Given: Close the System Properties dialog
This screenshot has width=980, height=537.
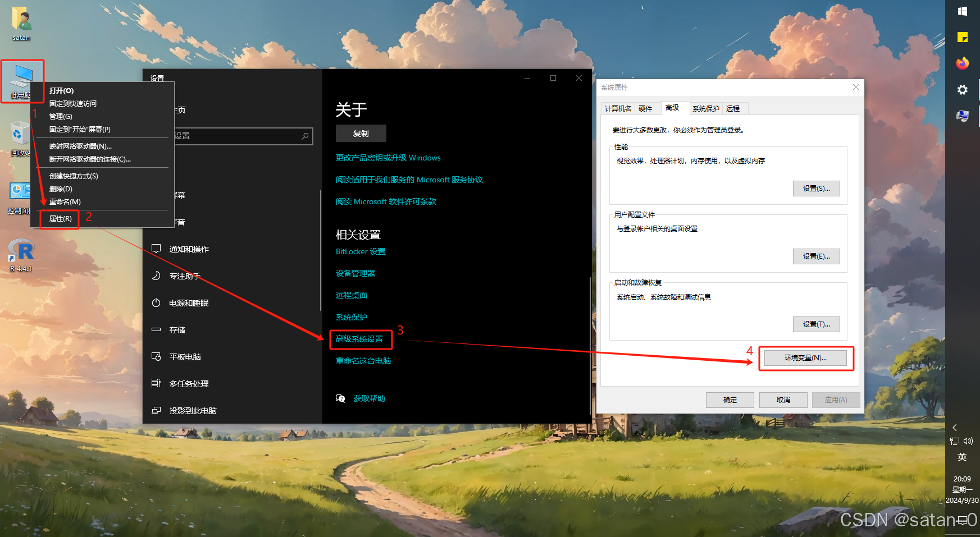Looking at the screenshot, I should [856, 87].
